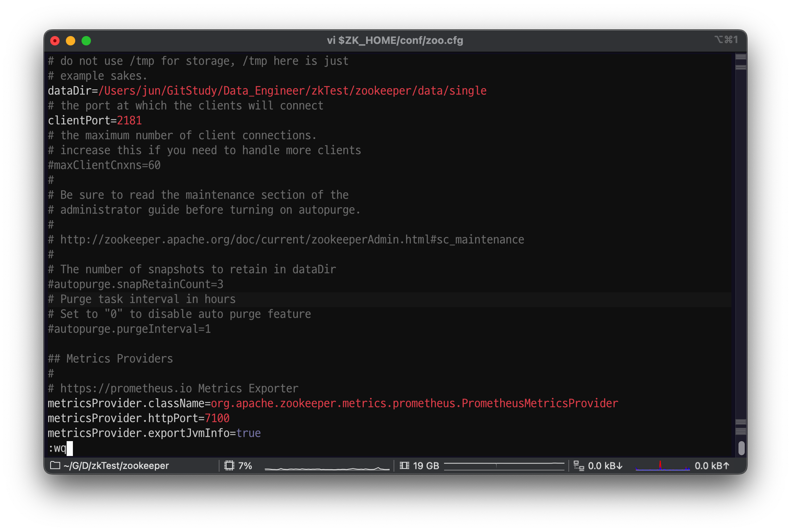791x532 pixels.
Task: Click the network throughput icon
Action: click(579, 465)
